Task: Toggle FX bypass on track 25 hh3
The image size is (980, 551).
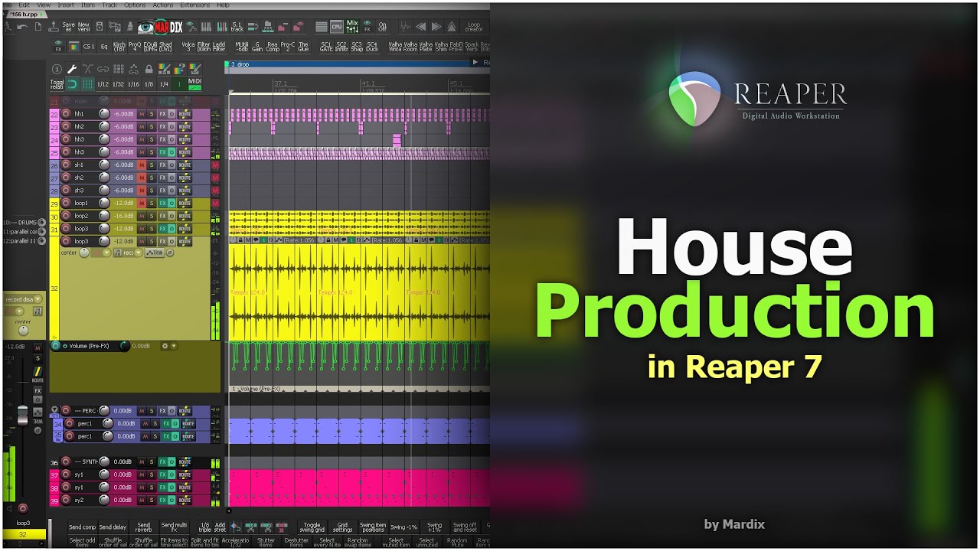Action: pos(172,152)
